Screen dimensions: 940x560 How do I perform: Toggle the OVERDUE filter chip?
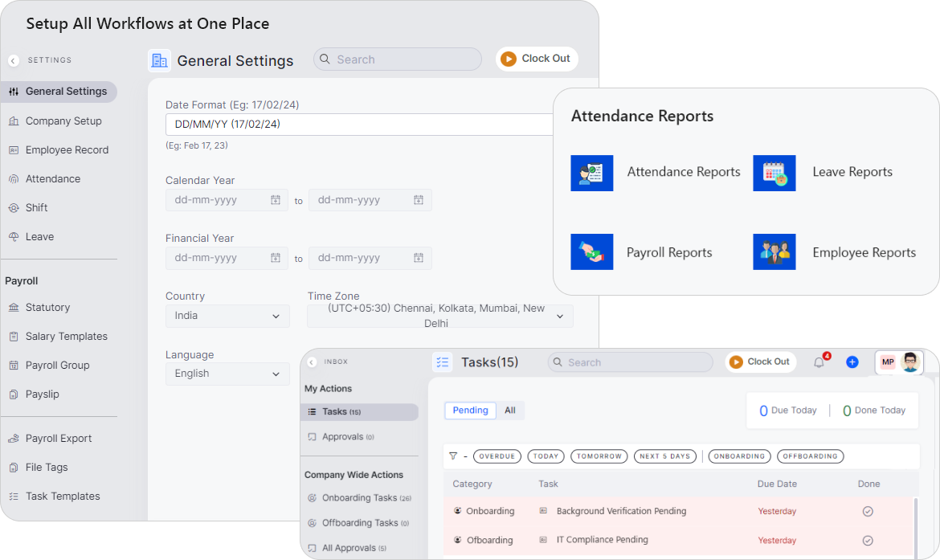(x=497, y=456)
